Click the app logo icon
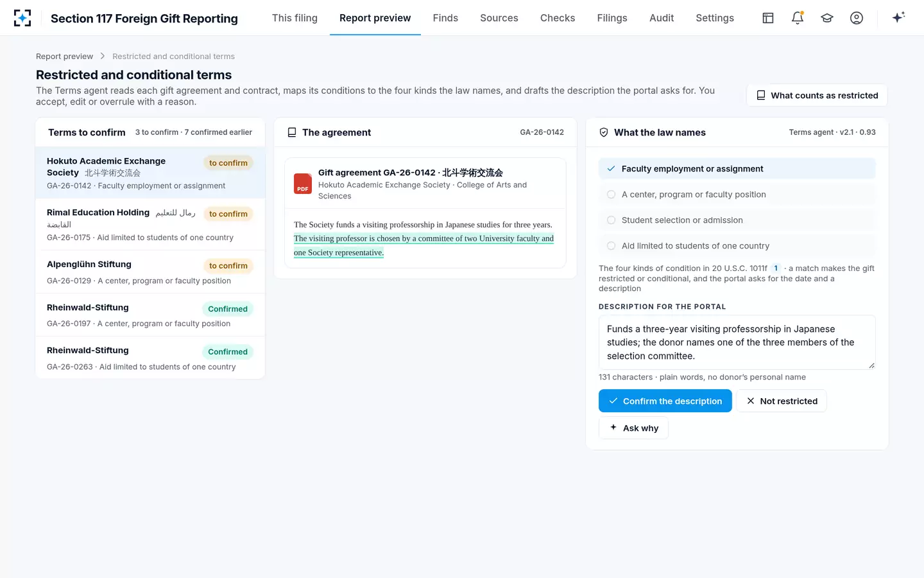 pos(22,18)
